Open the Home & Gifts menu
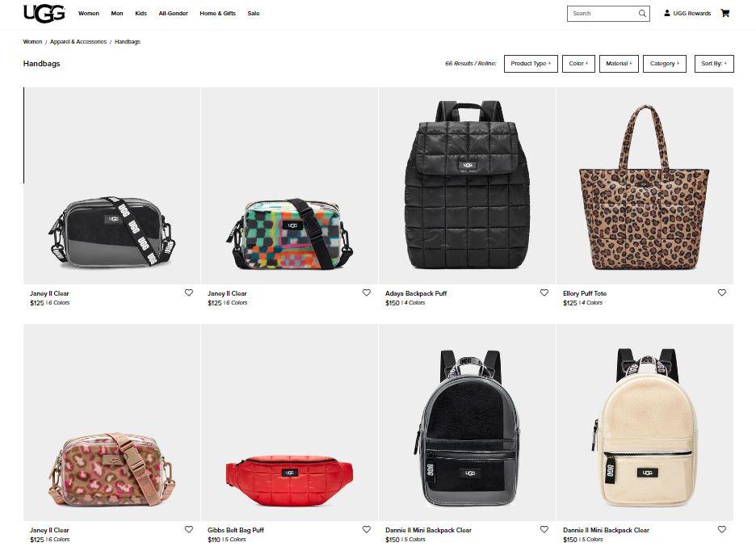The width and height of the screenshot is (756, 551). [217, 14]
